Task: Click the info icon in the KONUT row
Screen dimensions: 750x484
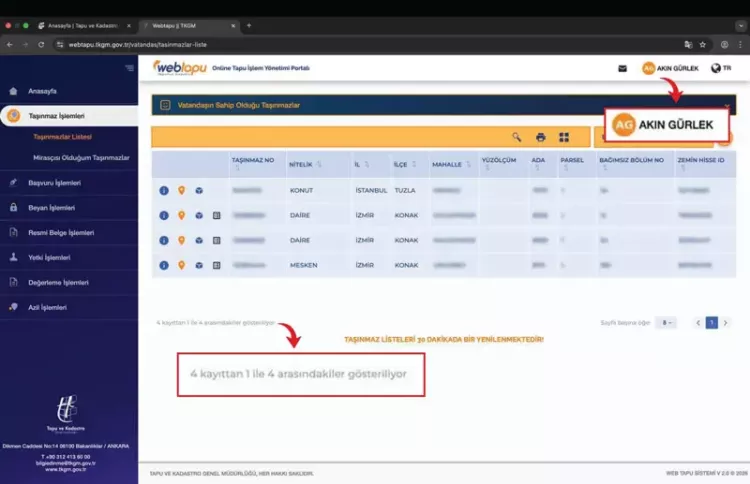Action: (164, 190)
